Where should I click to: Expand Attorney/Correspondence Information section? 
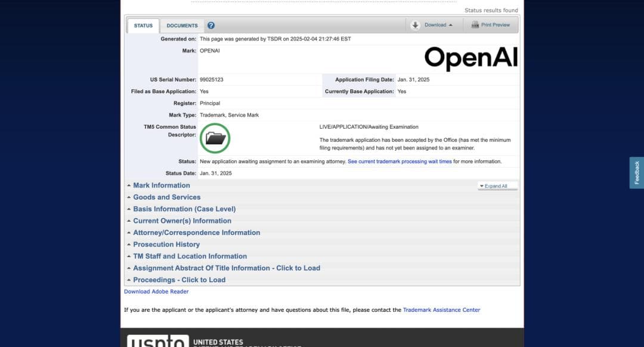pyautogui.click(x=196, y=233)
